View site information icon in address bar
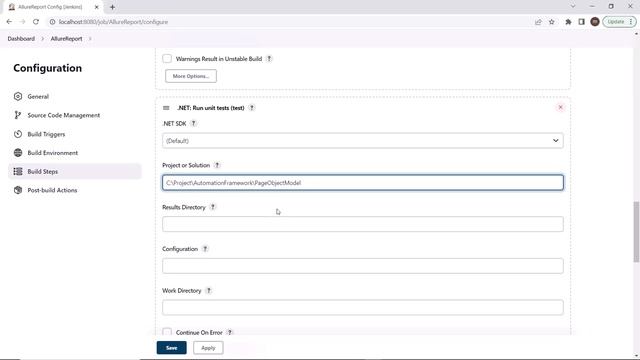The width and height of the screenshot is (640, 360). tap(52, 22)
